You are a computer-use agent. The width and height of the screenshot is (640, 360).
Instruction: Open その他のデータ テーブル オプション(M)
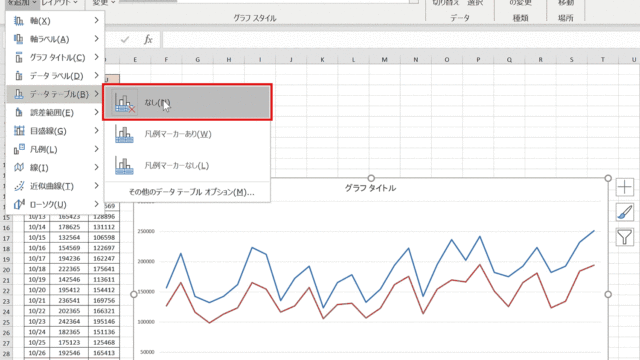191,192
